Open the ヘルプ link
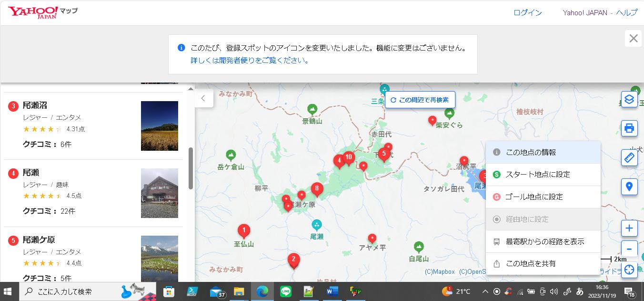Image resolution: width=644 pixels, height=301 pixels. point(626,12)
